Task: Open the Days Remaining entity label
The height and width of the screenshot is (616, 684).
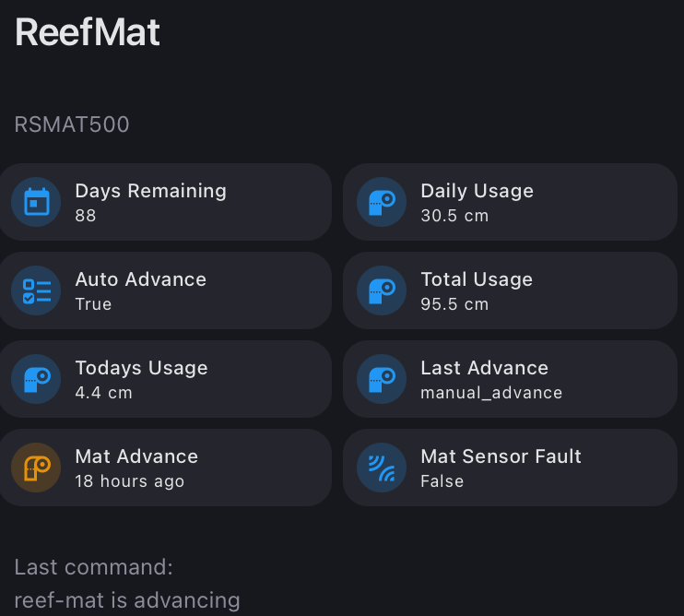Action: 151,191
